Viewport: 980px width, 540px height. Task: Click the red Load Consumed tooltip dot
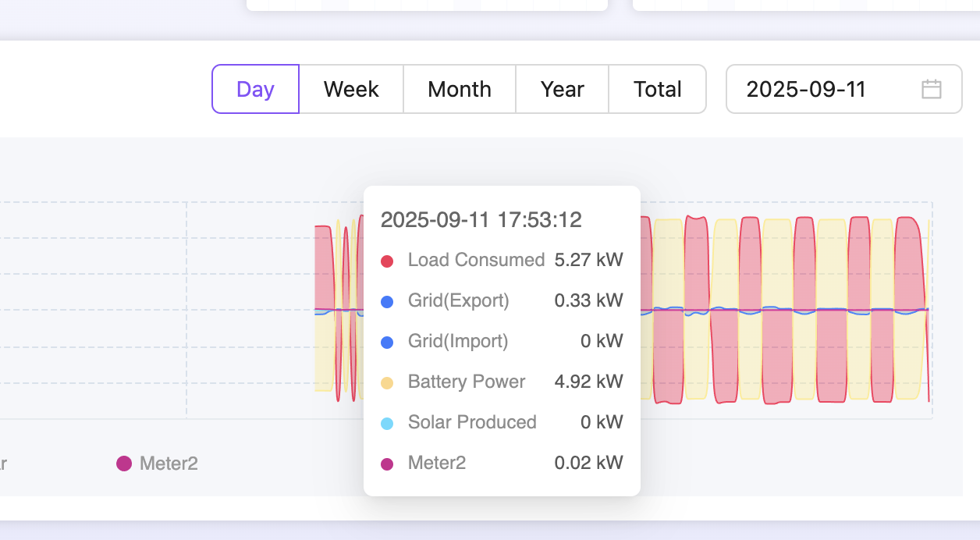tap(387, 261)
